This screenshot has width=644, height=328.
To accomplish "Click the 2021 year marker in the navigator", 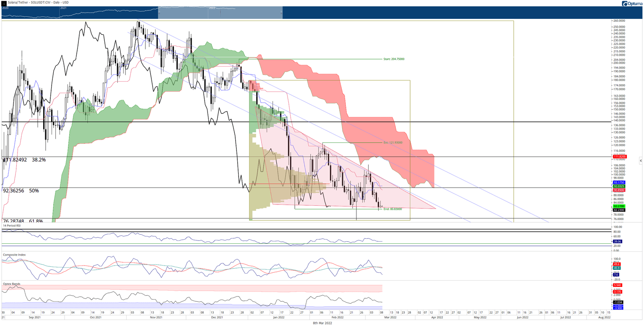I will click(64, 8).
